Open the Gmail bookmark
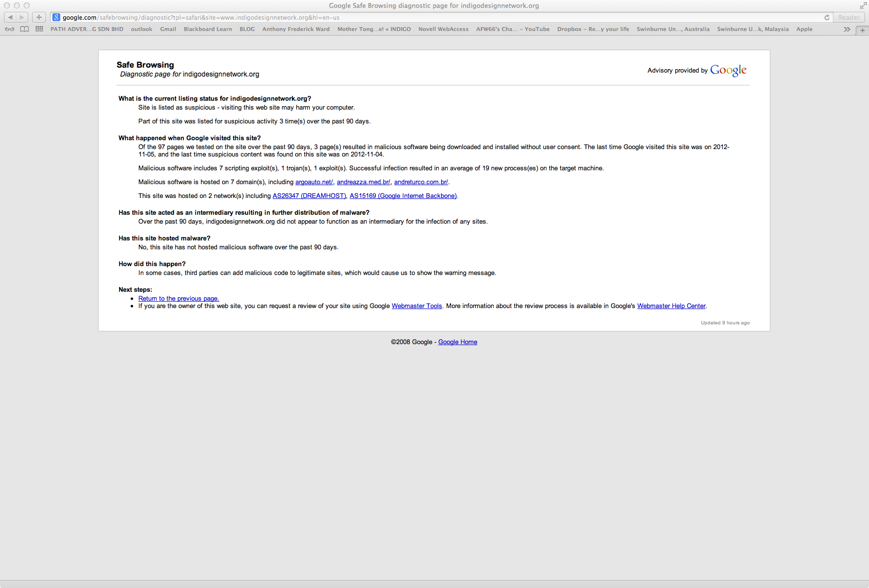 coord(168,29)
